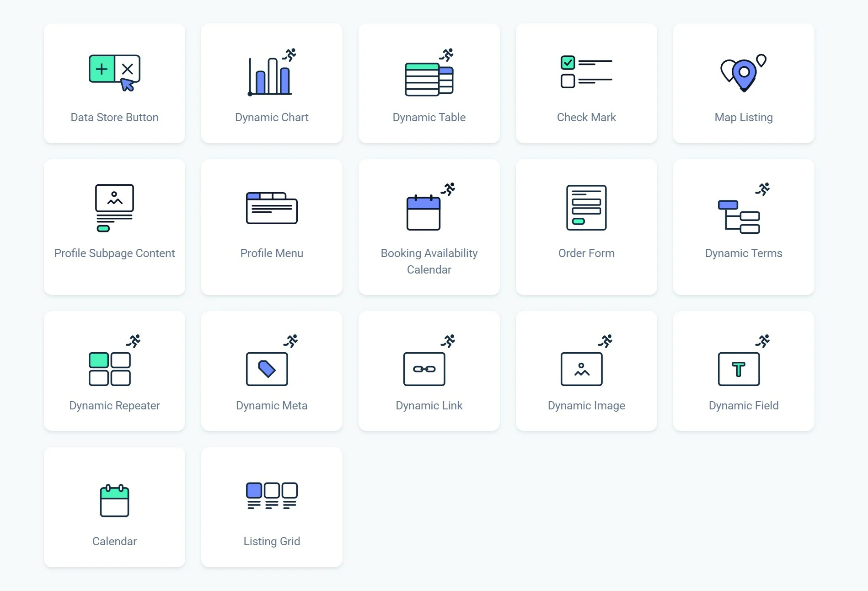Viewport: 868px width, 591px height.
Task: Choose the Dynamic Meta tag icon
Action: [267, 368]
